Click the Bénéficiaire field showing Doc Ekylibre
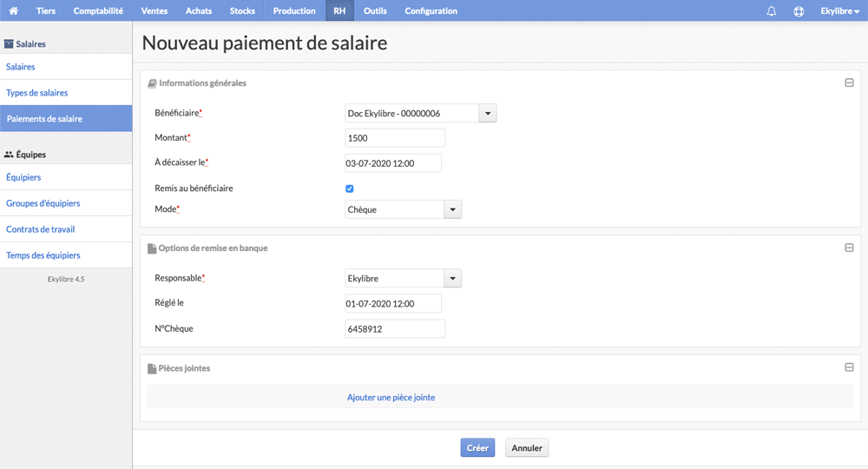Viewport: 868px width, 469px height. pyautogui.click(x=411, y=113)
